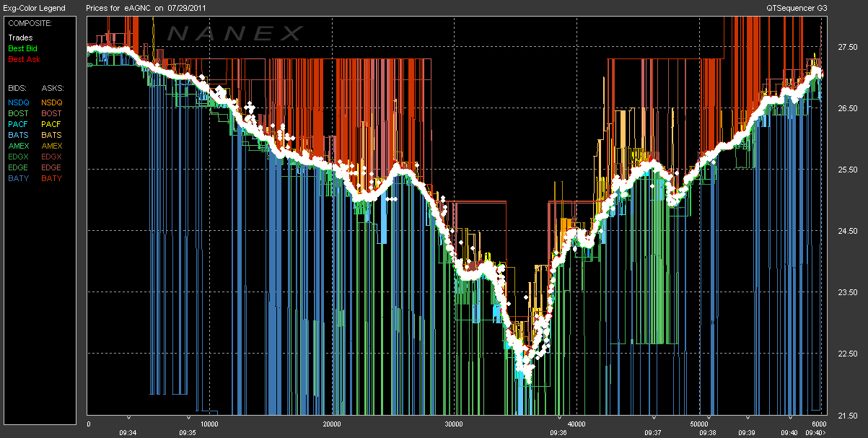This screenshot has width=868, height=438.
Task: Click the EDGX bid legend label
Action: coord(18,157)
